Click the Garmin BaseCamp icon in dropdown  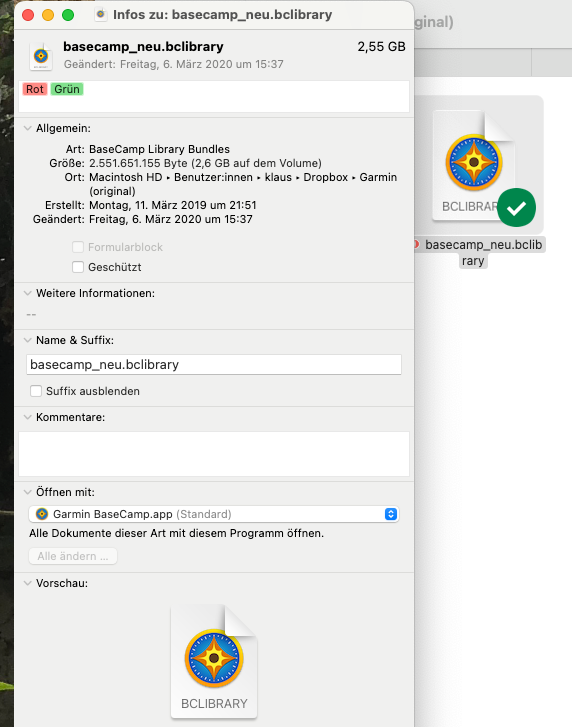coord(42,514)
